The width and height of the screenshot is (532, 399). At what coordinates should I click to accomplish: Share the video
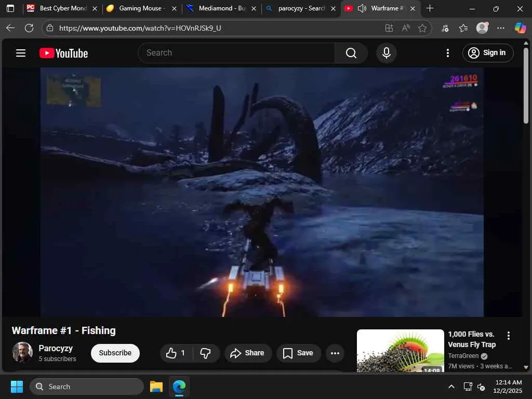(247, 353)
